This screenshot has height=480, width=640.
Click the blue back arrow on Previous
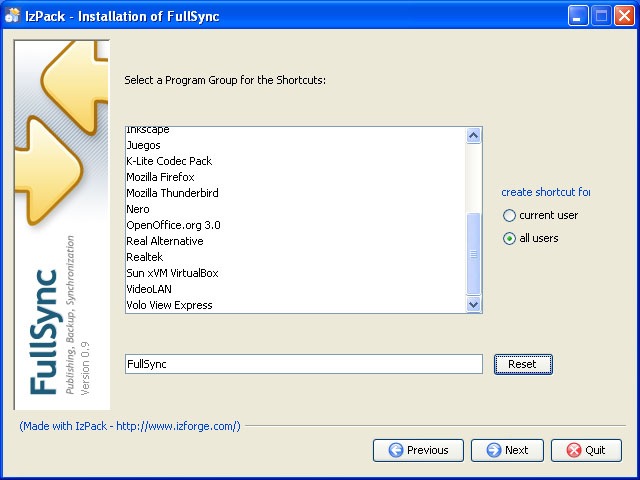pos(396,450)
